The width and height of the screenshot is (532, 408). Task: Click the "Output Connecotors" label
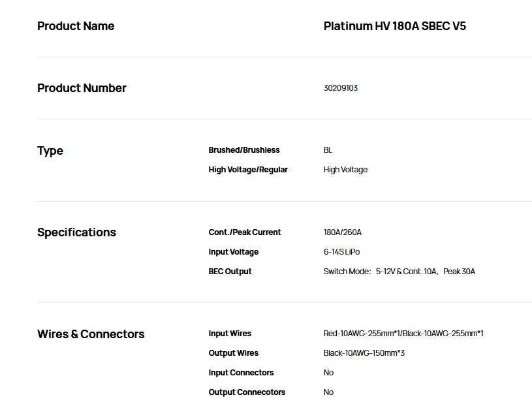(247, 392)
